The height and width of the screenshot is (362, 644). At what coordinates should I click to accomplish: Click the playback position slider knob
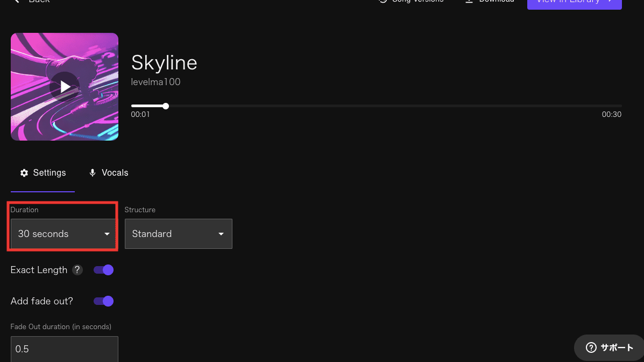pyautogui.click(x=166, y=106)
